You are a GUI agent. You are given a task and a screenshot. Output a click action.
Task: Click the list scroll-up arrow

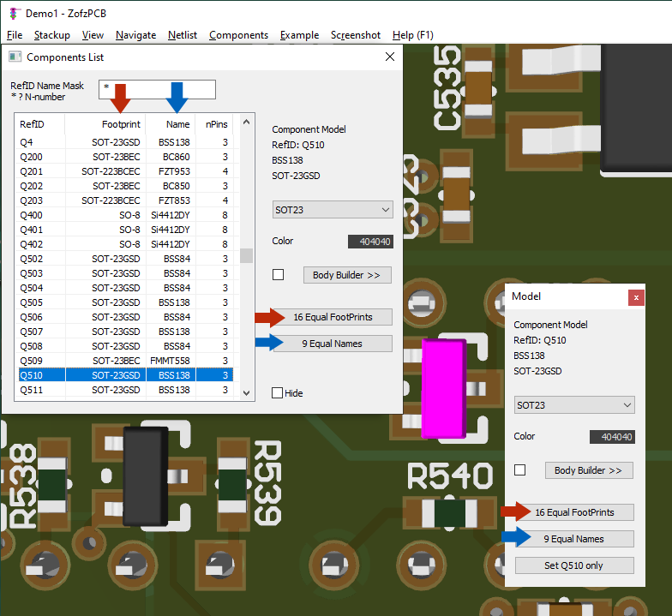(246, 123)
